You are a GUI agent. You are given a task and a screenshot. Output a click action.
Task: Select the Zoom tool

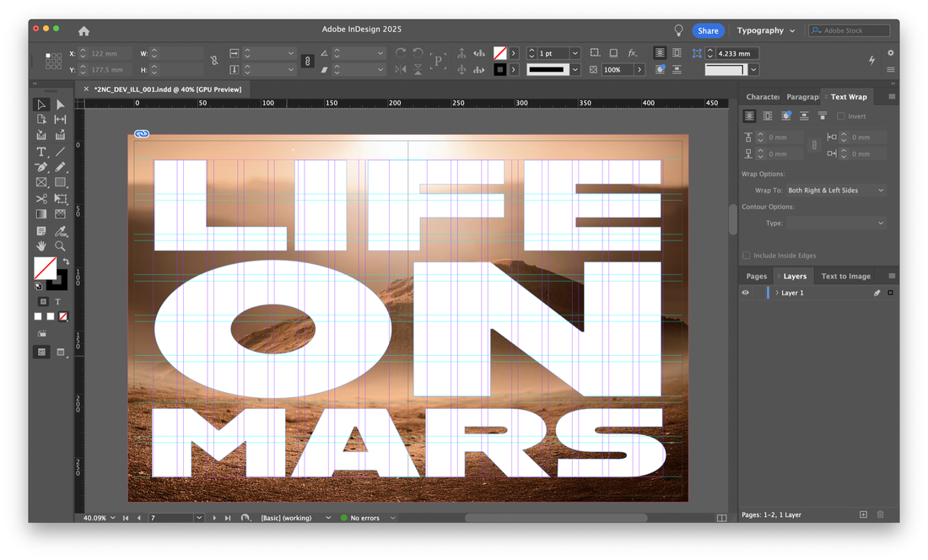pyautogui.click(x=61, y=246)
